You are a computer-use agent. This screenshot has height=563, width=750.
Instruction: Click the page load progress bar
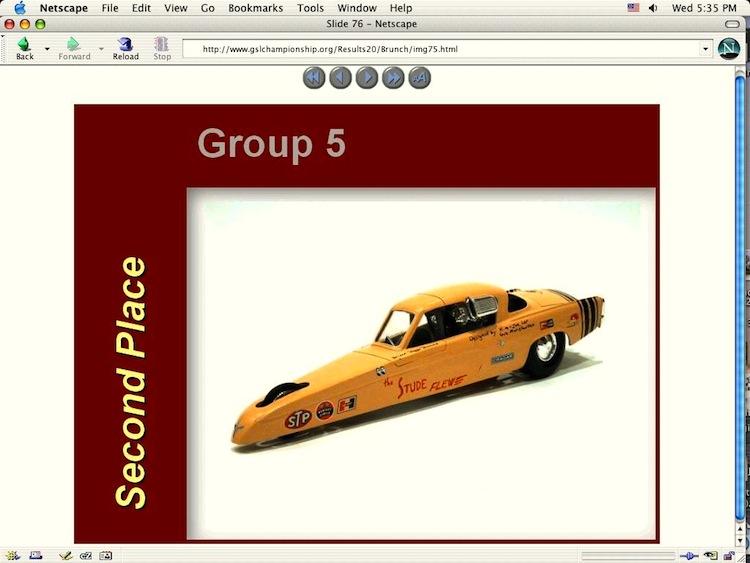(628, 555)
